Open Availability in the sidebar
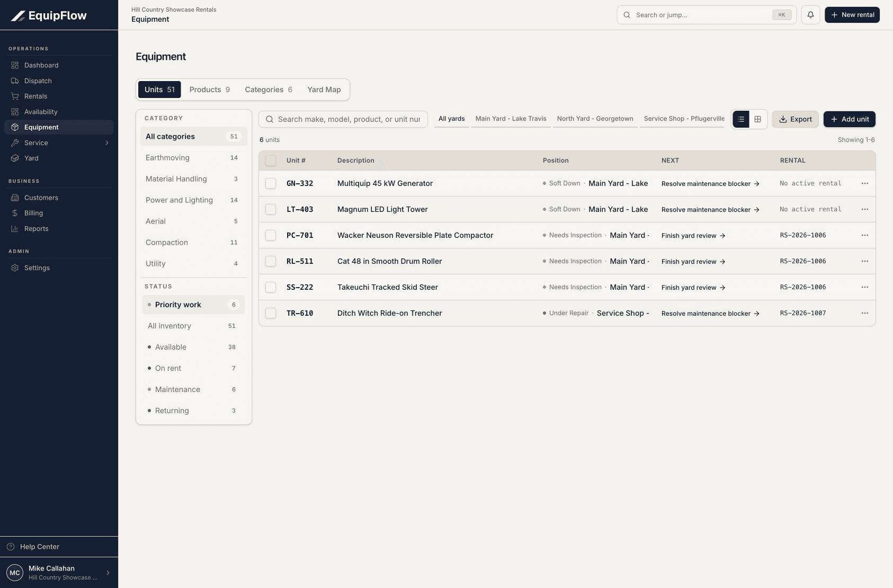This screenshot has width=893, height=588. (59, 112)
